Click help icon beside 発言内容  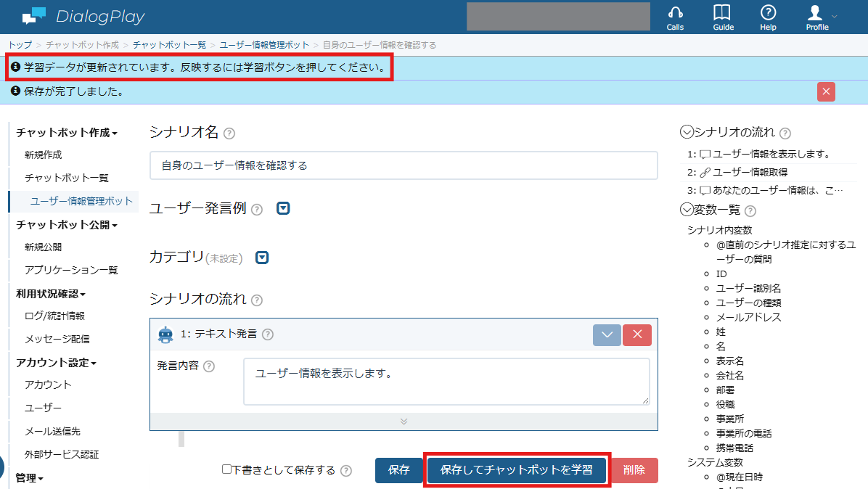(209, 366)
